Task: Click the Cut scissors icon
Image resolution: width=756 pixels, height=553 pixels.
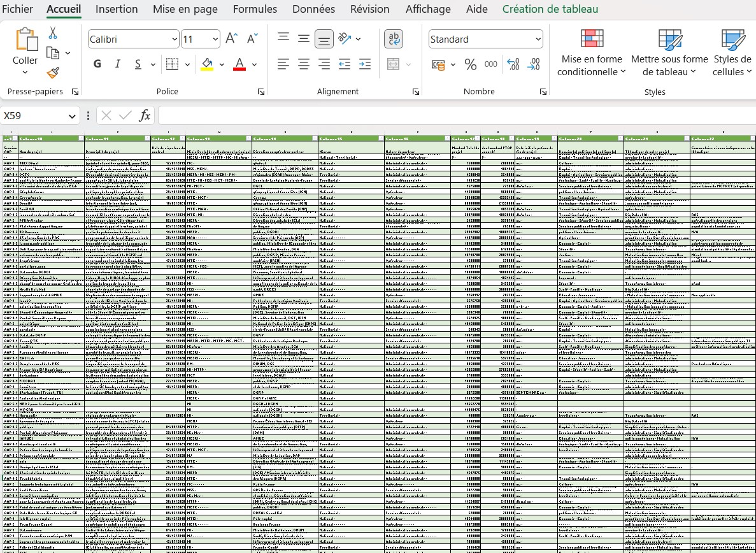Action: (53, 33)
